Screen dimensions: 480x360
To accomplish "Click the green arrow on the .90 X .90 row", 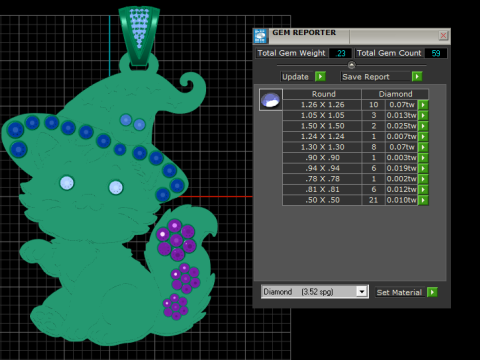I will 423,158.
